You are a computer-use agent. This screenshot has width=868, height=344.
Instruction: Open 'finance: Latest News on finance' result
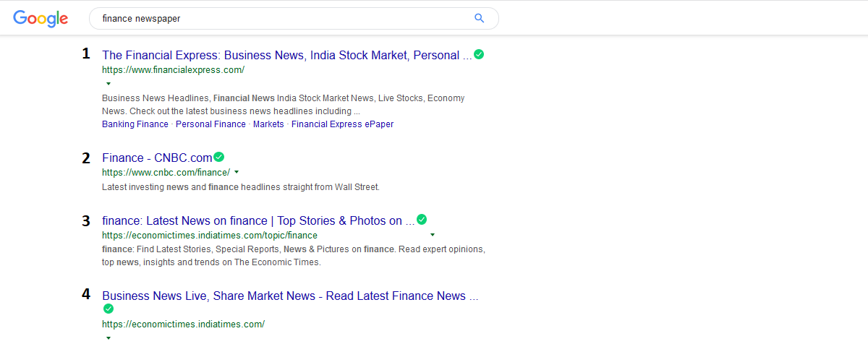[258, 220]
